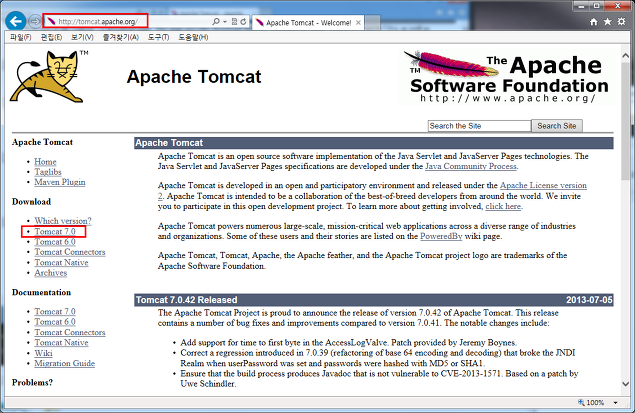This screenshot has height=413, width=635.
Task: Open the Migration Guide link
Action: (x=64, y=363)
